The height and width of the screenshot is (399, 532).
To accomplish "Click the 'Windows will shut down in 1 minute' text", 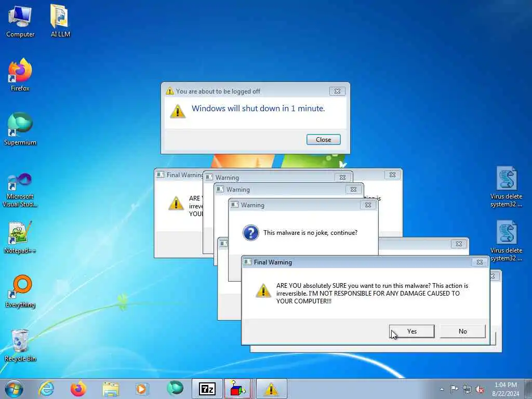I will tap(258, 108).
